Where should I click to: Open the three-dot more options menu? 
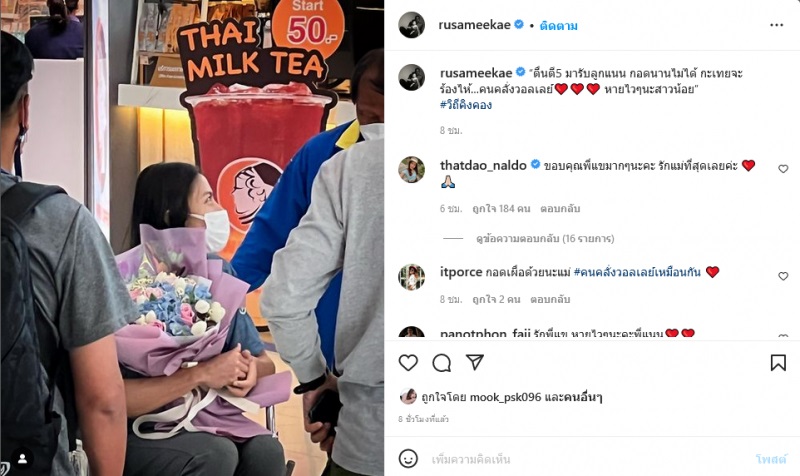[x=777, y=25]
